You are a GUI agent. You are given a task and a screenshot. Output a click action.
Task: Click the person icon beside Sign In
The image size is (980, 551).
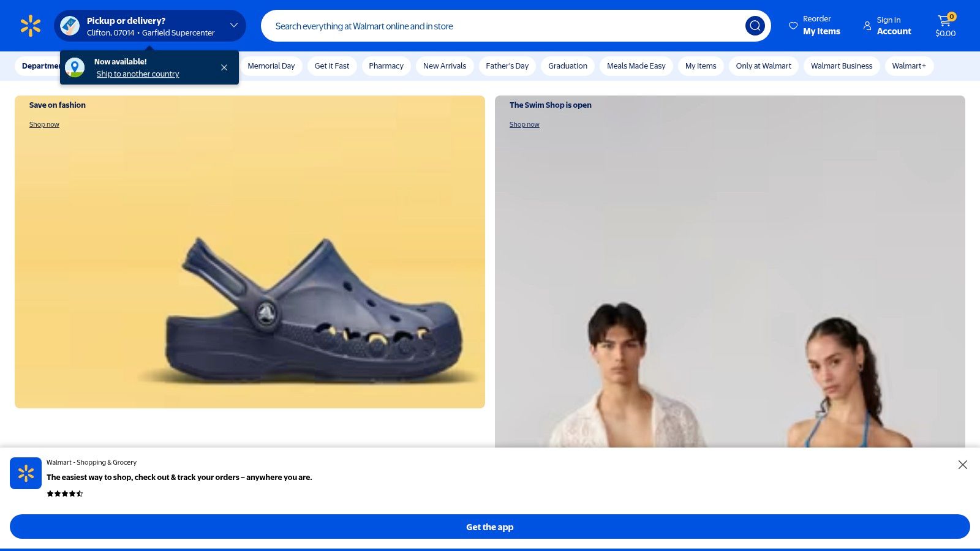867,26
